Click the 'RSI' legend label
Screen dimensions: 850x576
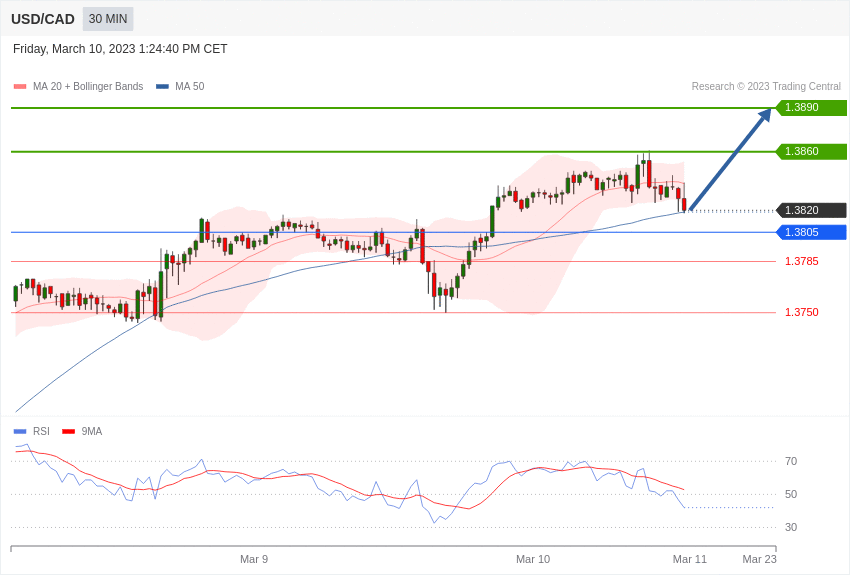point(41,431)
